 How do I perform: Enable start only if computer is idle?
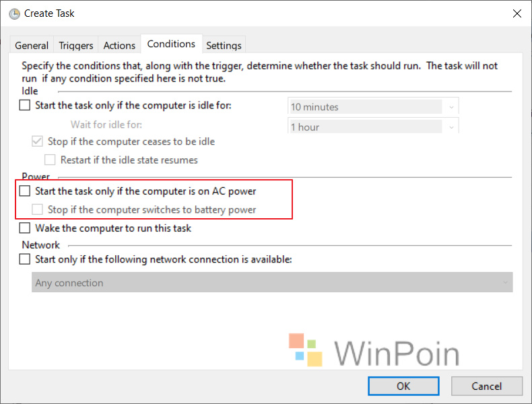(x=25, y=105)
